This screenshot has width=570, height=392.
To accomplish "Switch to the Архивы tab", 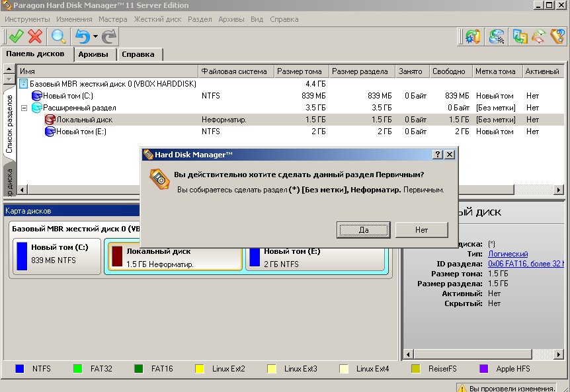I will coord(93,54).
